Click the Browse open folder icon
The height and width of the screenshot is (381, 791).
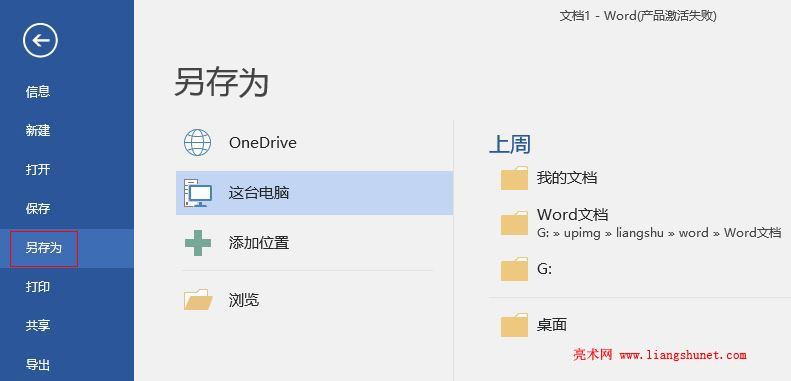198,300
